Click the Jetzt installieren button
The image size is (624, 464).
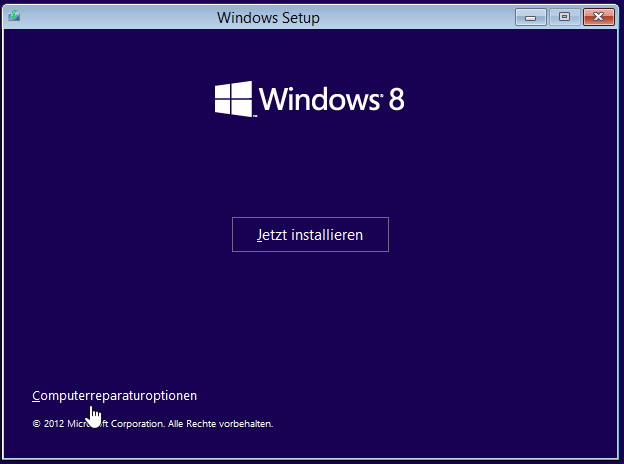point(310,234)
